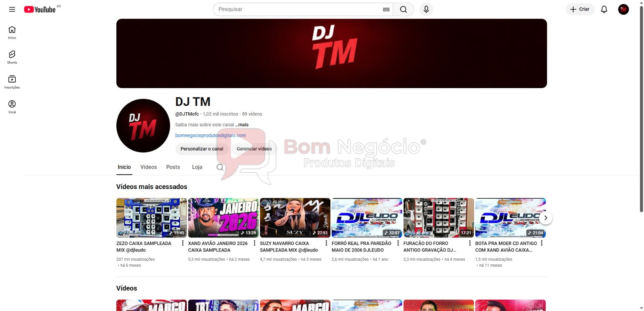Start voice search with the microphone

pos(426,9)
